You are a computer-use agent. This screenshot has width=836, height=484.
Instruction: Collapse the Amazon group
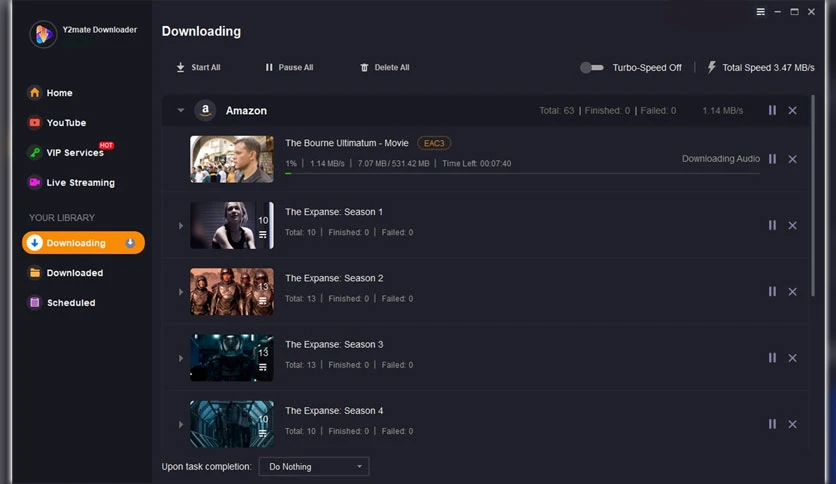click(x=181, y=110)
